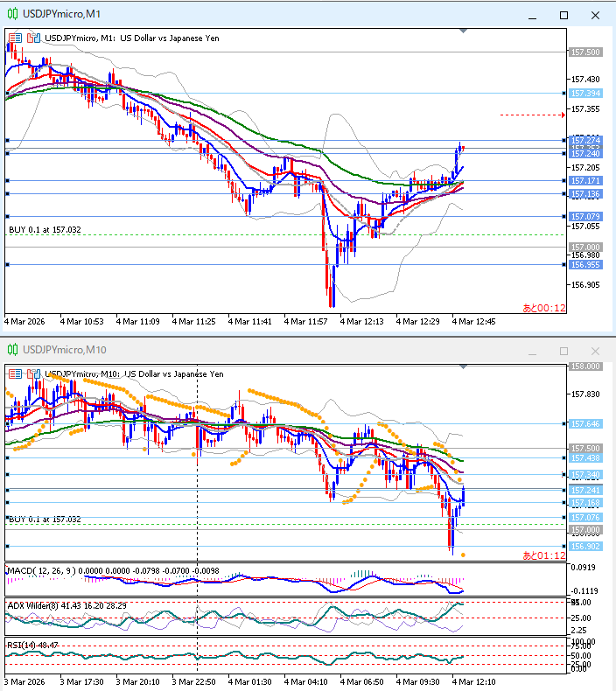Image resolution: width=616 pixels, height=691 pixels.
Task: Click the candlestick icon in M1 window title
Action: click(11, 15)
